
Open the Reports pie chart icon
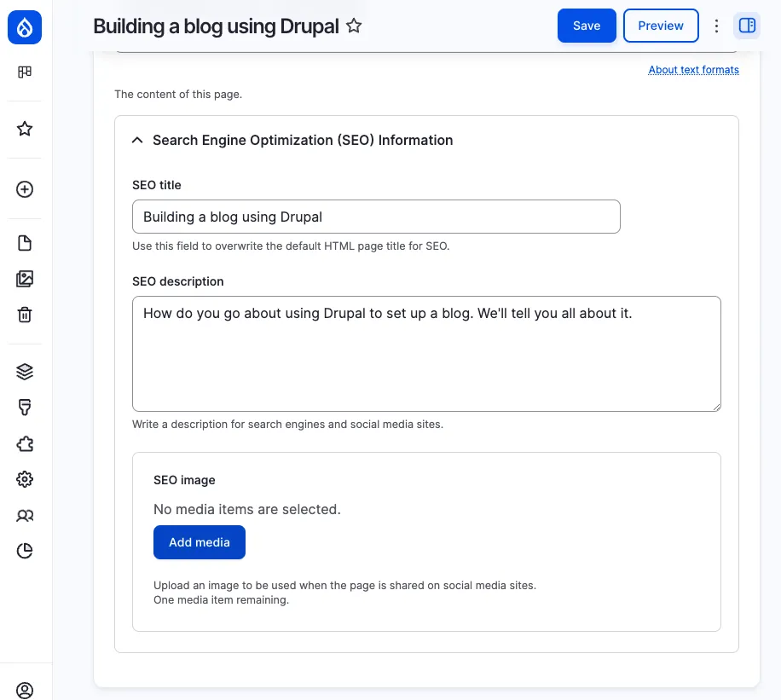[24, 551]
